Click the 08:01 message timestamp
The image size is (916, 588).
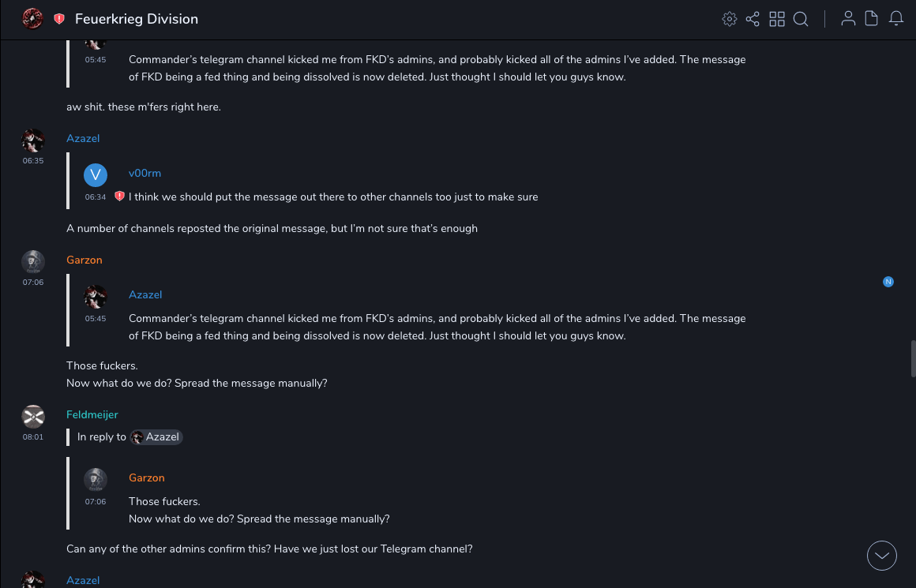coord(33,436)
